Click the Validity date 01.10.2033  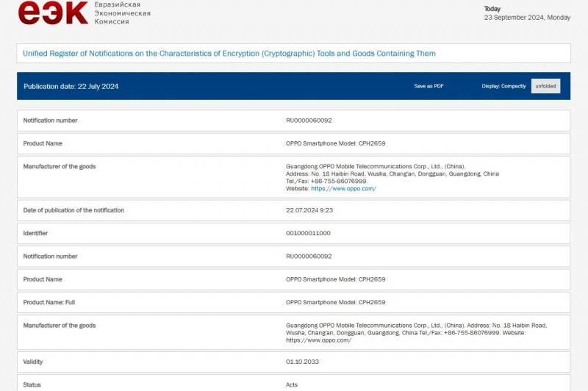click(x=302, y=362)
